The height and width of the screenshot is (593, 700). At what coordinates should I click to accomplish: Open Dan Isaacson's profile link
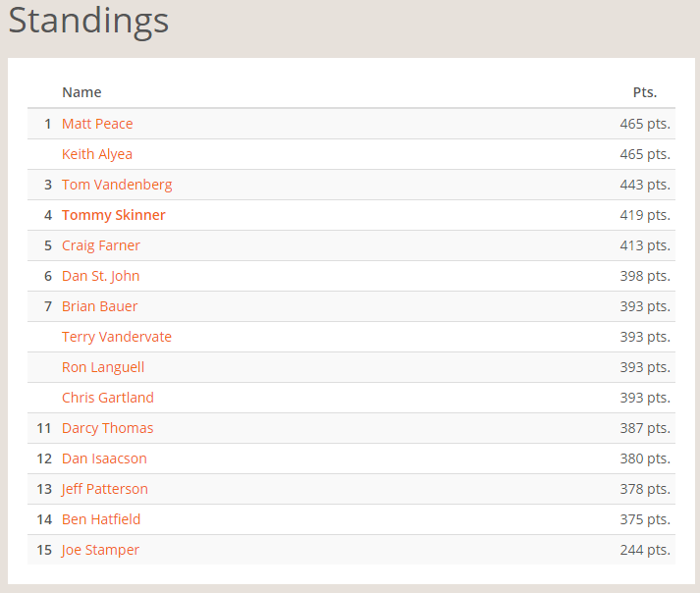104,458
